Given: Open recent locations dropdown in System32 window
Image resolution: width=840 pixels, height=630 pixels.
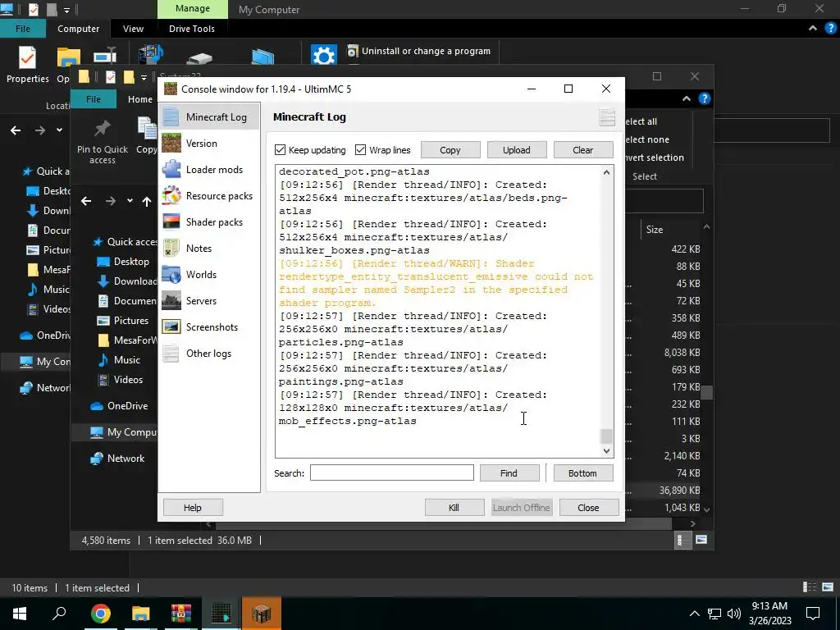Looking at the screenshot, I should pos(130,202).
